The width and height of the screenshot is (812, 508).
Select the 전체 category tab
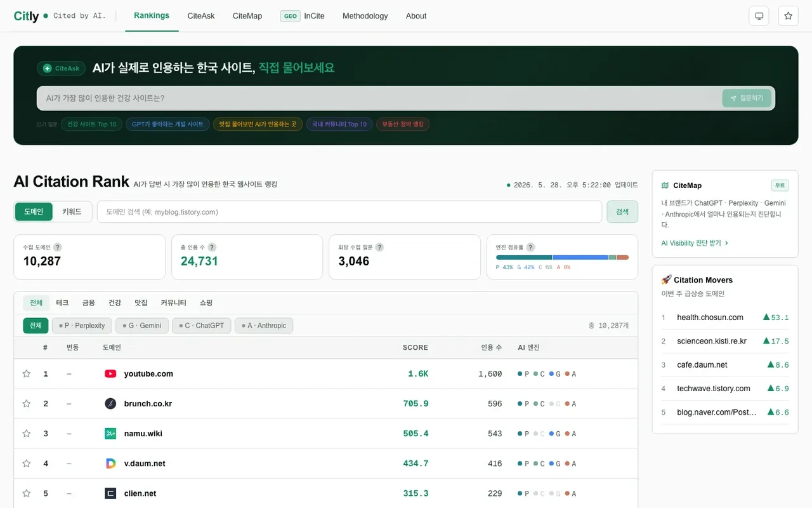pos(36,303)
